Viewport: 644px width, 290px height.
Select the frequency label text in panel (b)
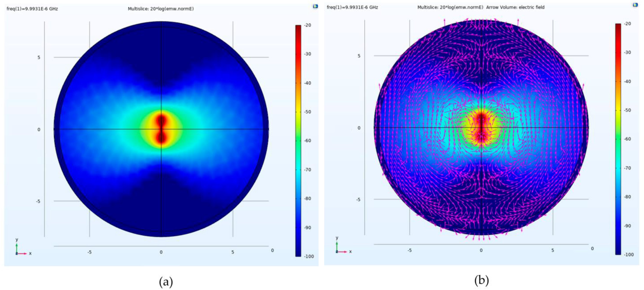tap(352, 7)
